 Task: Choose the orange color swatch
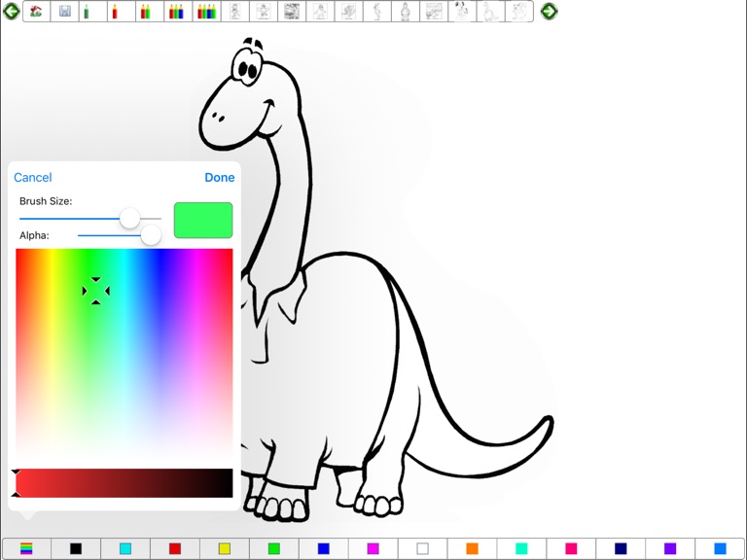pyautogui.click(x=472, y=548)
